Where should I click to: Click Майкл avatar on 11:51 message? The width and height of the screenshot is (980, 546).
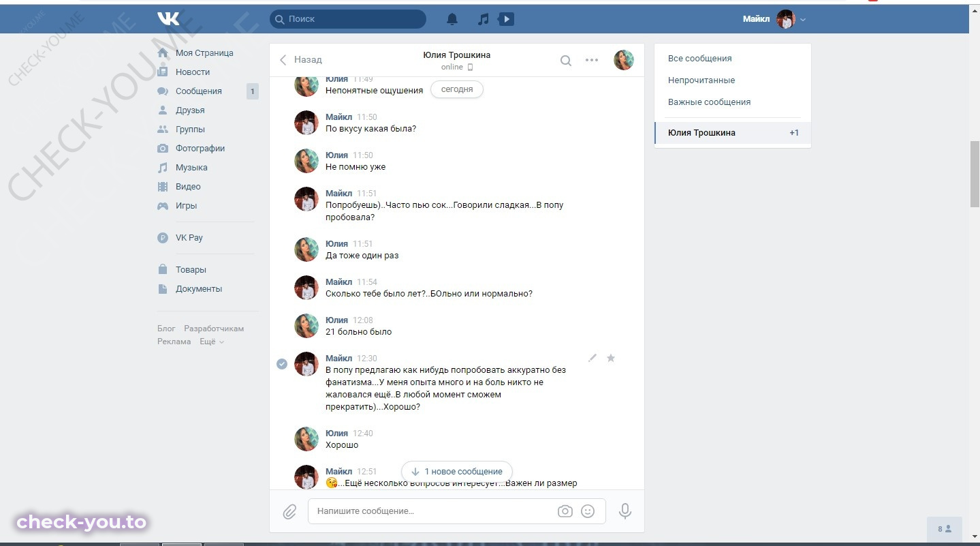pyautogui.click(x=306, y=199)
